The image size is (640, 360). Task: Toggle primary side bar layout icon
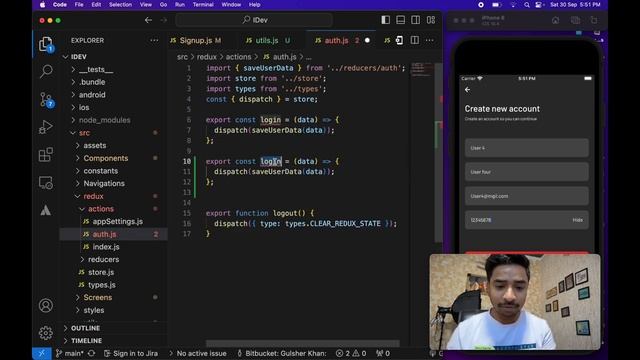coord(386,20)
